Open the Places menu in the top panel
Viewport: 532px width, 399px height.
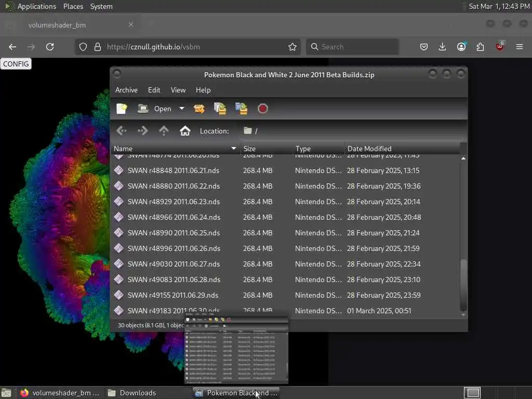[73, 6]
